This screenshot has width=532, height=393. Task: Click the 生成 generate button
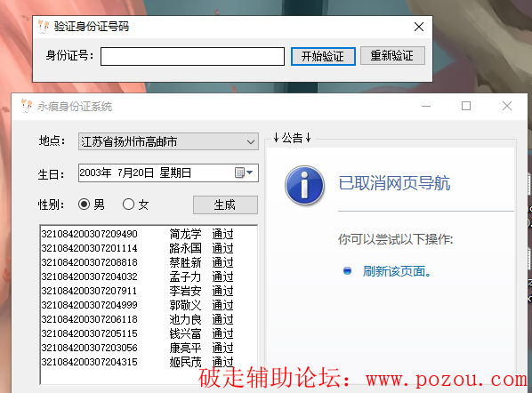(225, 205)
